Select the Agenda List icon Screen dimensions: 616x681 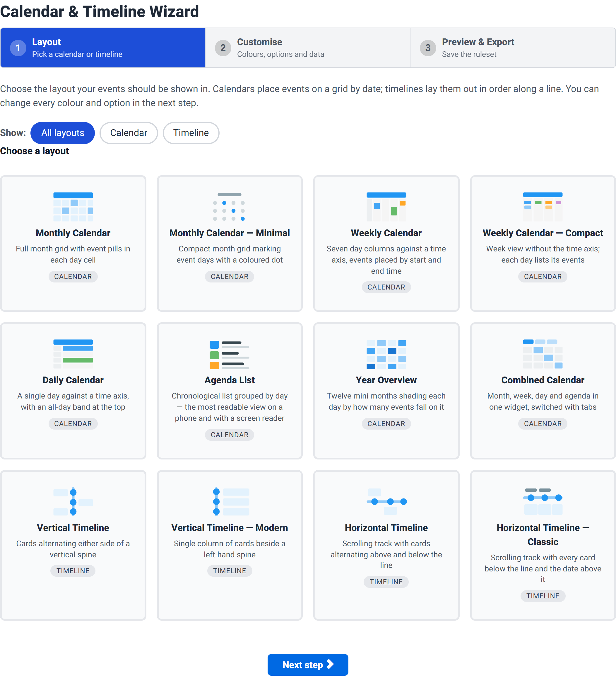[230, 354]
